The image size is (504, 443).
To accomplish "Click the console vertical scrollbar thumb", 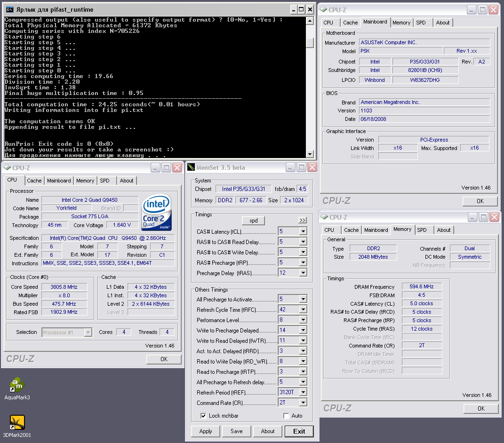I will [x=310, y=43].
